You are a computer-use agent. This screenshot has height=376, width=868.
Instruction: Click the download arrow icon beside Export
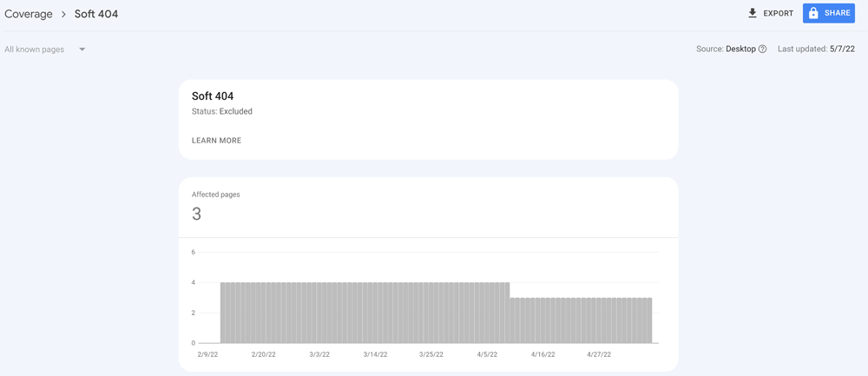point(753,13)
